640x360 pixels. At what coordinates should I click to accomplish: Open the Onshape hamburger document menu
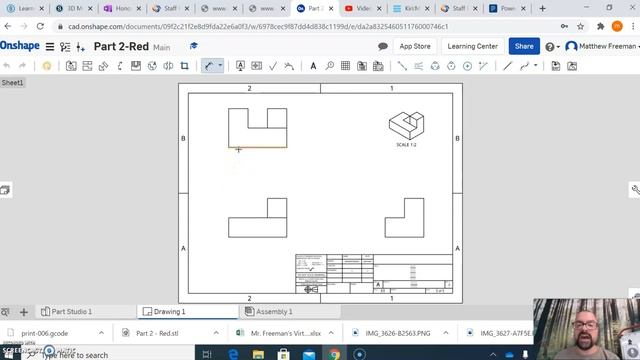point(50,47)
